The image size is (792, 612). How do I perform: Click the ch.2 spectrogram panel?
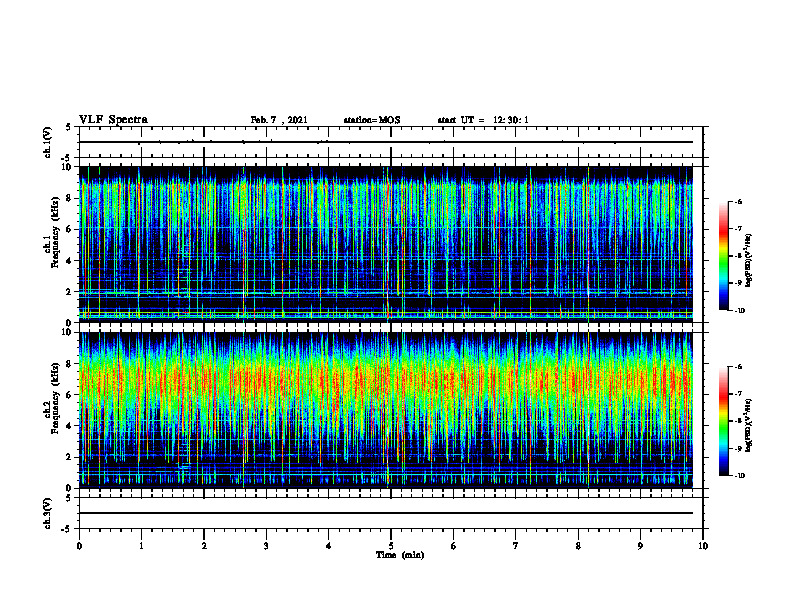click(x=386, y=410)
